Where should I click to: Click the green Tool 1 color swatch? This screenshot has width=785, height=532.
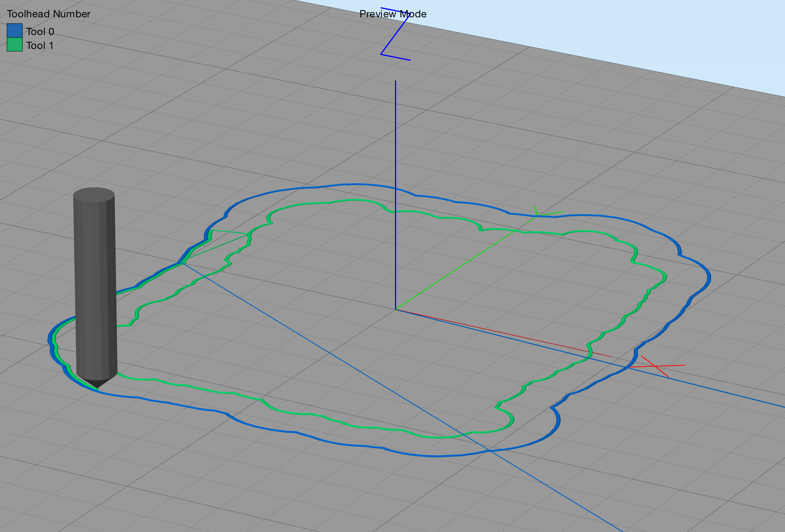[x=15, y=45]
